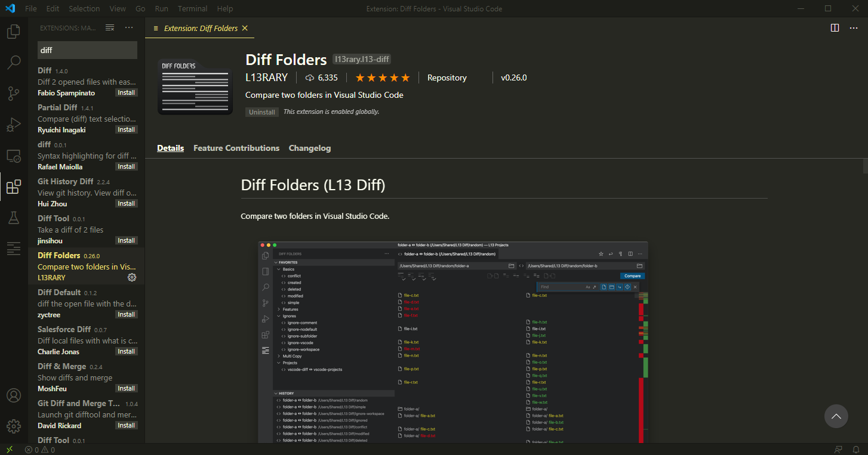Image resolution: width=868 pixels, height=455 pixels.
Task: Open the Explorer view in activity bar
Action: click(14, 30)
